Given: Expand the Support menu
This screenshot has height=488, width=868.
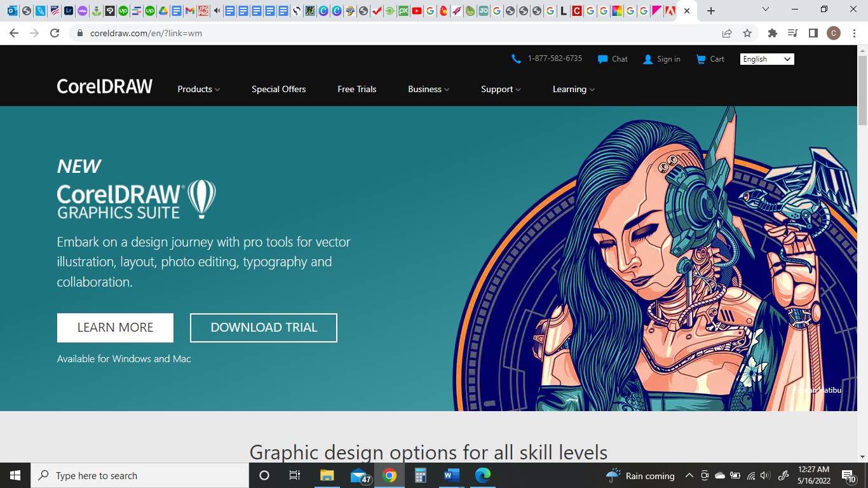Looking at the screenshot, I should coord(501,89).
